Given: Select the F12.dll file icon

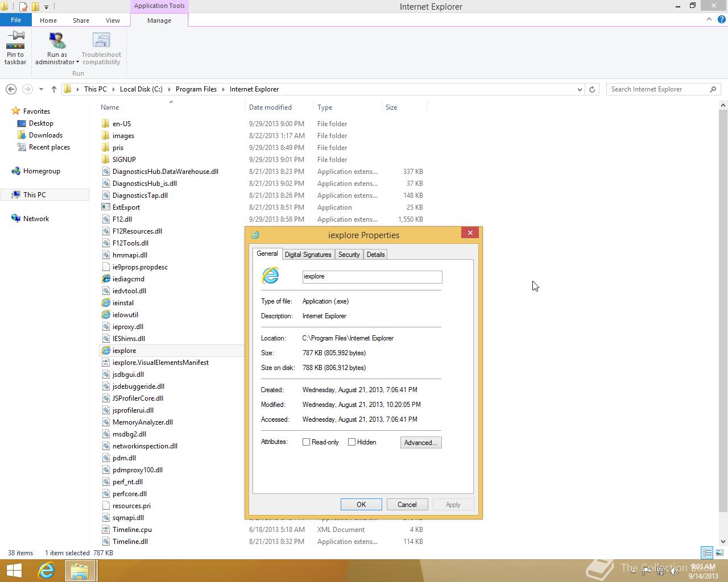Looking at the screenshot, I should coord(106,219).
